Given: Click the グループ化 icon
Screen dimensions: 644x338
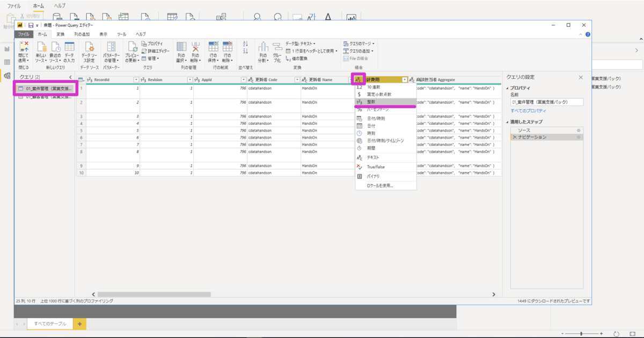Looking at the screenshot, I should (277, 47).
